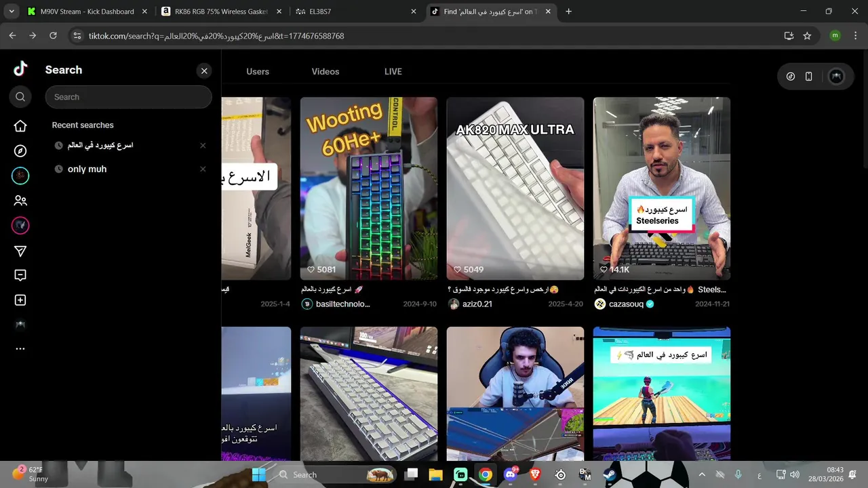Open the Windows Start menu
Viewport: 868px width, 488px height.
tap(259, 474)
